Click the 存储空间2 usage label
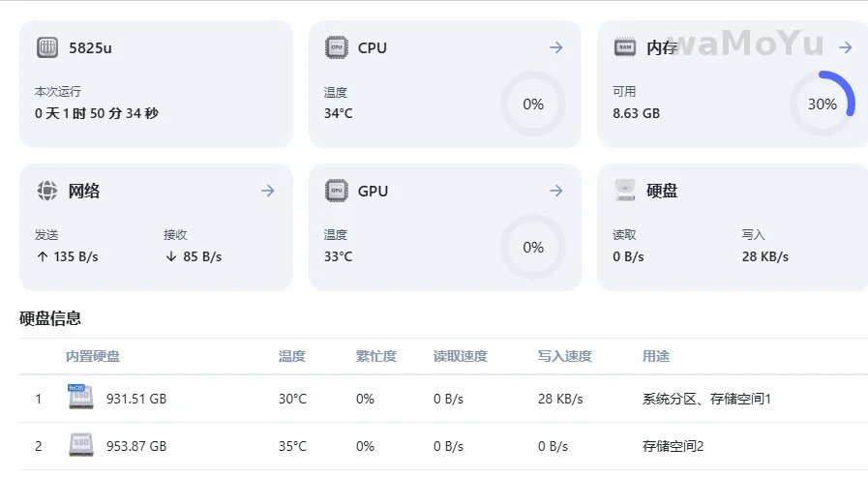Image resolution: width=868 pixels, height=477 pixels. 673,446
